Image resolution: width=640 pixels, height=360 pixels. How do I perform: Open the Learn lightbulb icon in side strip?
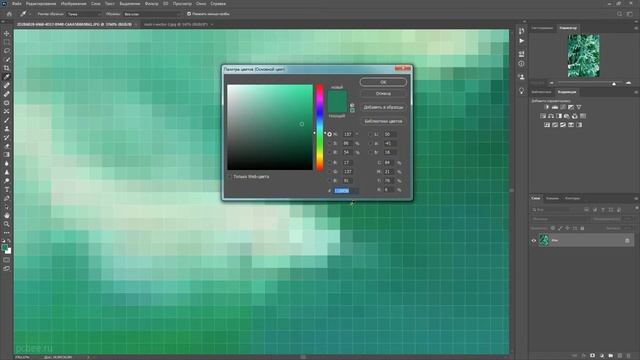pos(521,91)
